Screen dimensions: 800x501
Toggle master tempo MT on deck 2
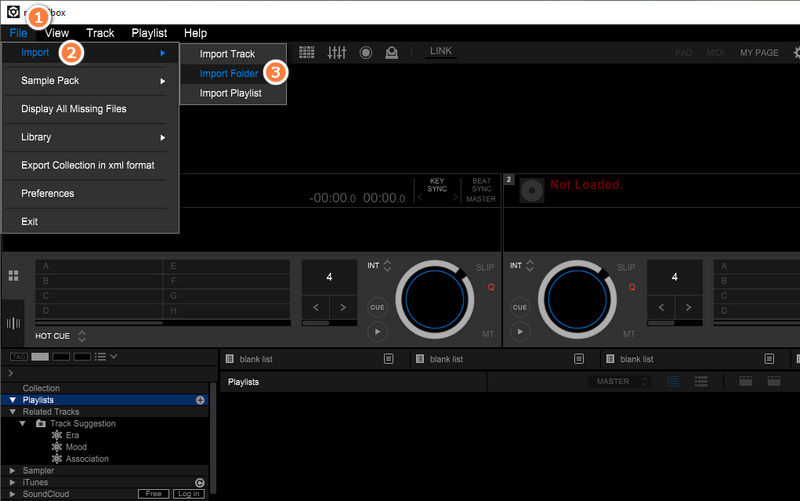[x=629, y=334]
